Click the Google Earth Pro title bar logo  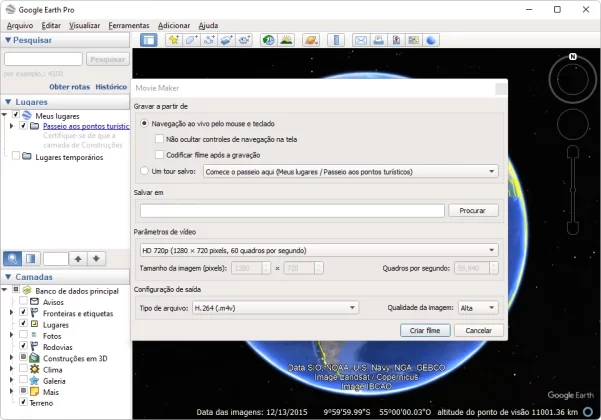pos(10,9)
